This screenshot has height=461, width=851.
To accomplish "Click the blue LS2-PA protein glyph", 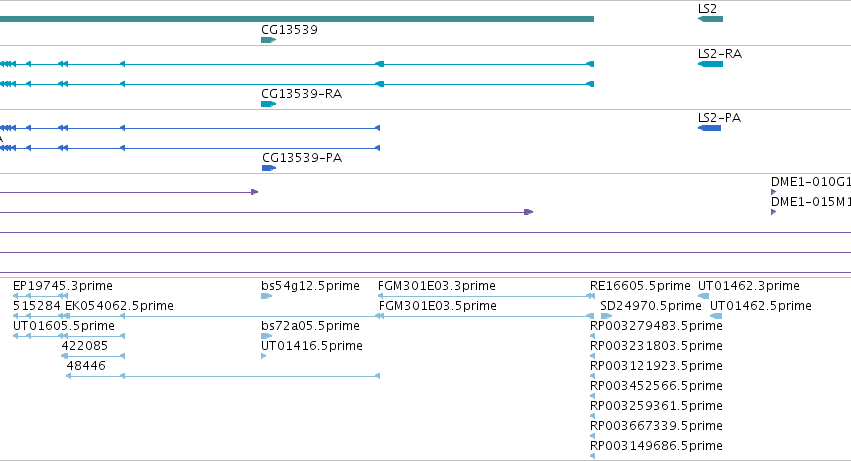I will point(709,128).
